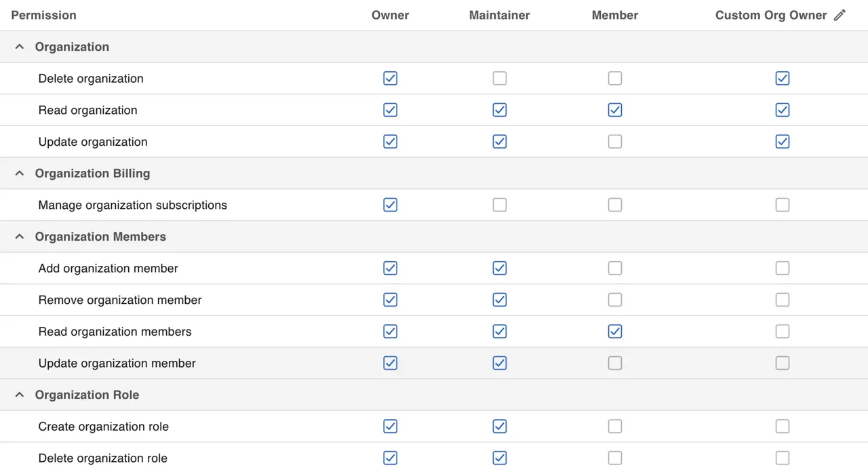Uncheck Owner for Read organization members
The width and height of the screenshot is (868, 470).
[x=390, y=332]
